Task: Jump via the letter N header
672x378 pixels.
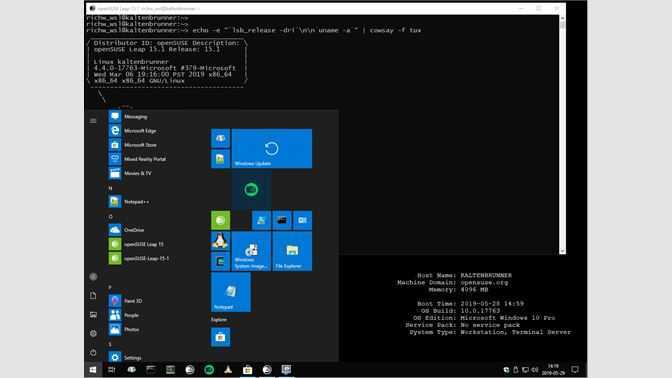Action: (x=110, y=188)
